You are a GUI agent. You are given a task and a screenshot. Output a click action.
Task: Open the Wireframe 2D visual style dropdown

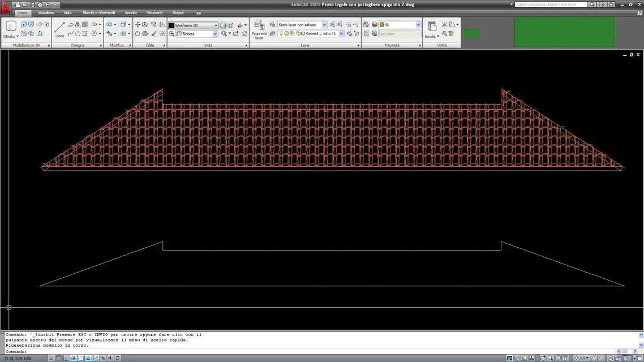click(x=216, y=25)
